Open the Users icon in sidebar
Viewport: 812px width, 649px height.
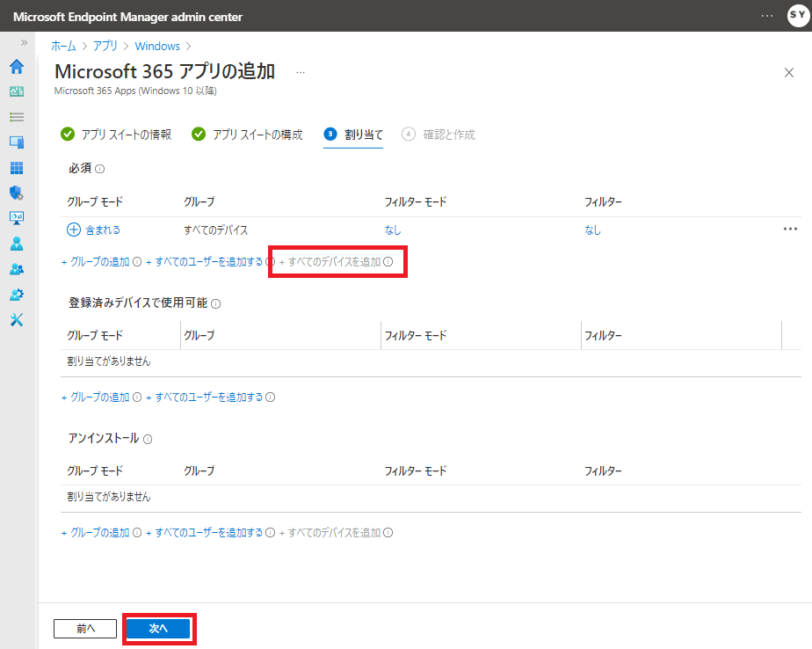[x=17, y=244]
